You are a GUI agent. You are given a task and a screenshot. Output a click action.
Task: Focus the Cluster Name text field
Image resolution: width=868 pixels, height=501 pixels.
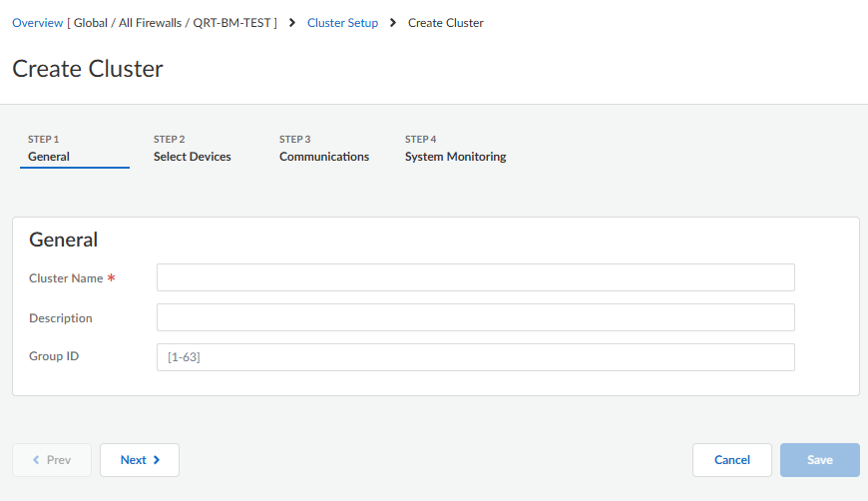pyautogui.click(x=475, y=277)
